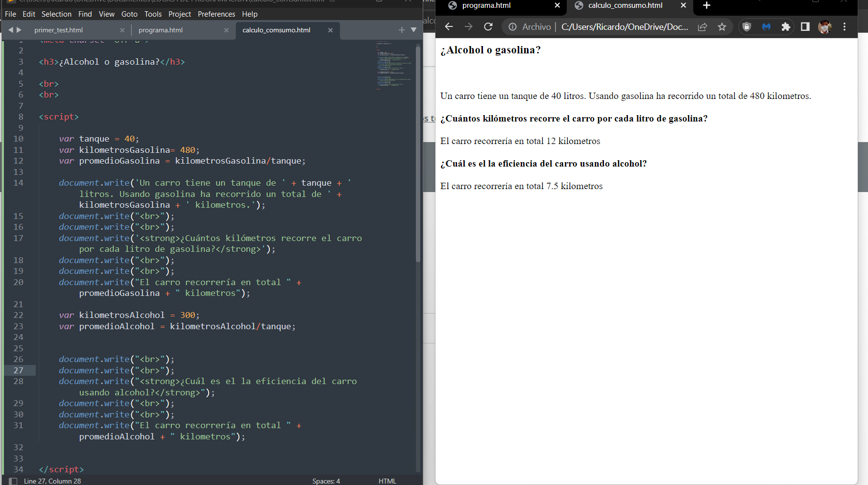Toggle the browser side panel

(805, 26)
